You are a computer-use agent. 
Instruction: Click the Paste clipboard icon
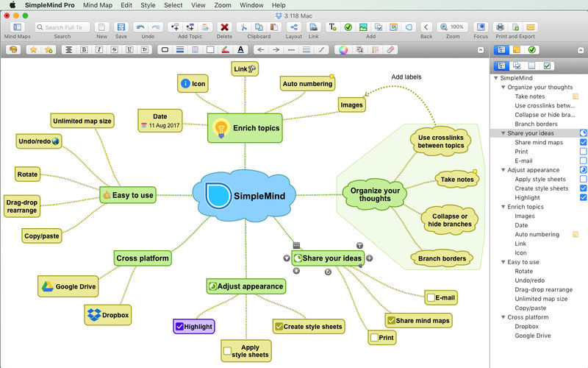[274, 27]
